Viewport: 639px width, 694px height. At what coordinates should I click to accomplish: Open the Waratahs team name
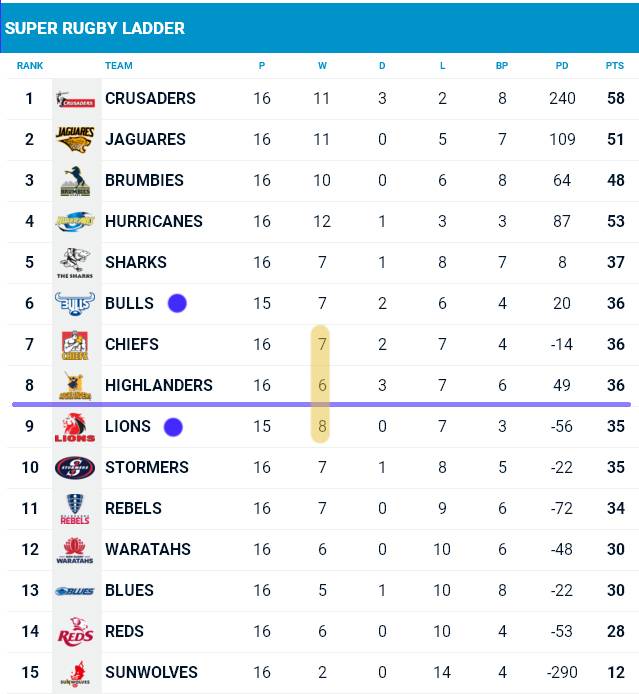tap(148, 549)
